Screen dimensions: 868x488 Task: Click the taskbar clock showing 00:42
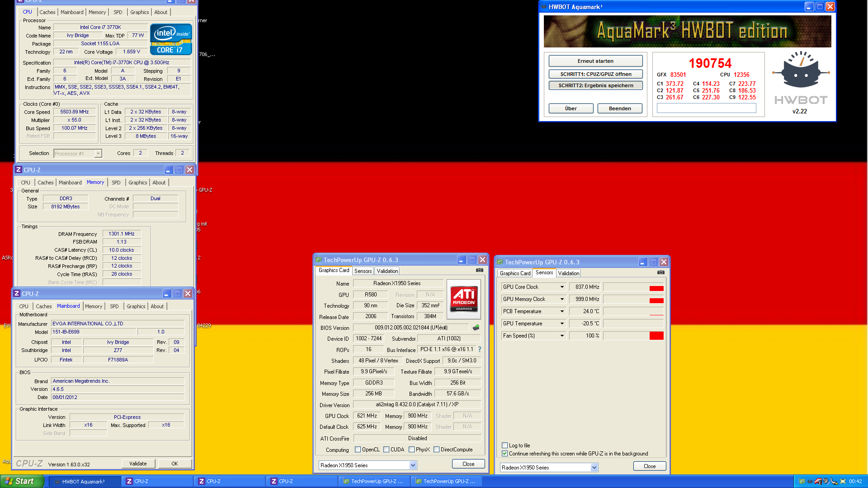(855, 482)
